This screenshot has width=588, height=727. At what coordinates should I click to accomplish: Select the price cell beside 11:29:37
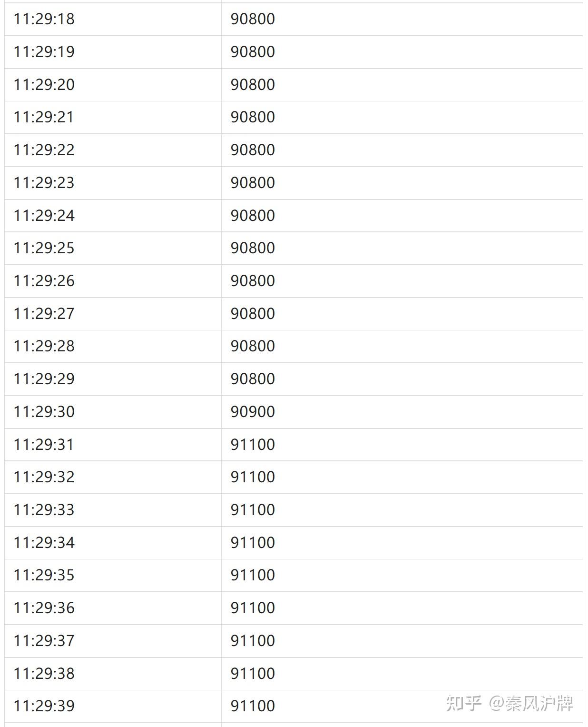coord(402,641)
